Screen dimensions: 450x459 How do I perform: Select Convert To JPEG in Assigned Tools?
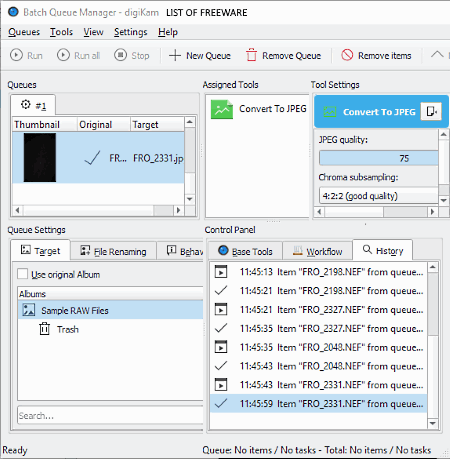coord(258,109)
